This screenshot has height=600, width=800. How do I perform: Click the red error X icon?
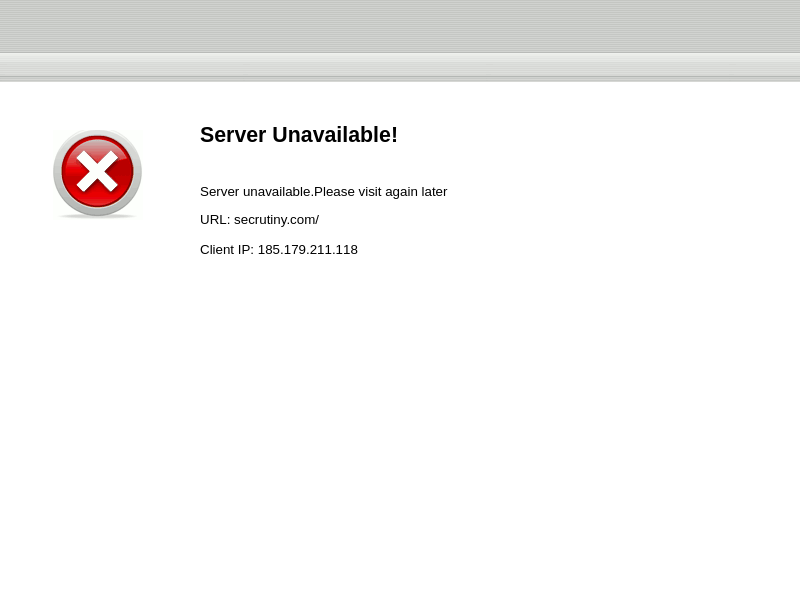pos(97,172)
